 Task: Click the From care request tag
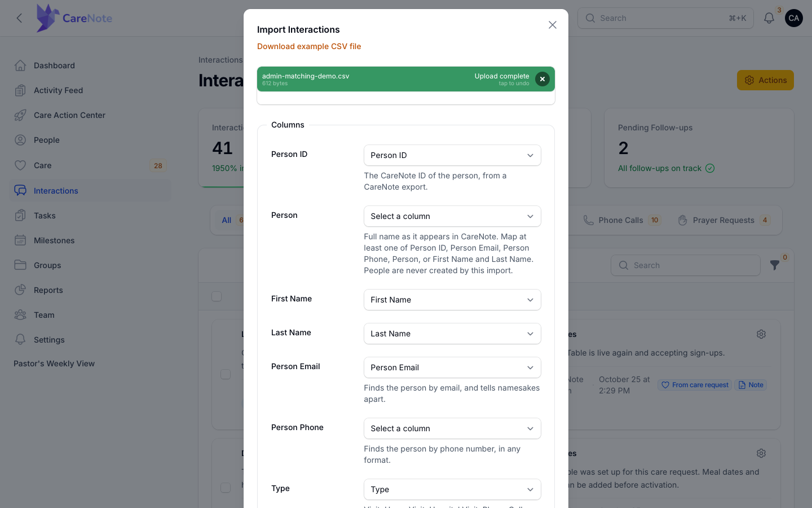coord(695,385)
